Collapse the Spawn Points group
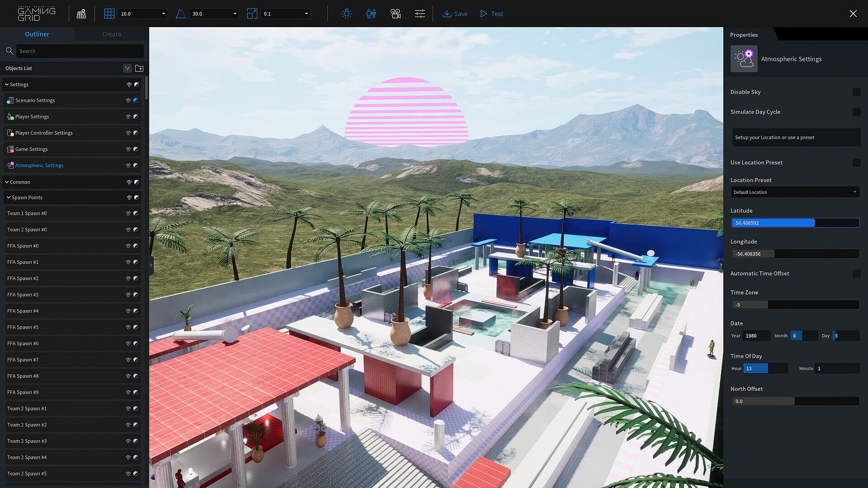Screen dimensions: 868x488 (x=8, y=197)
